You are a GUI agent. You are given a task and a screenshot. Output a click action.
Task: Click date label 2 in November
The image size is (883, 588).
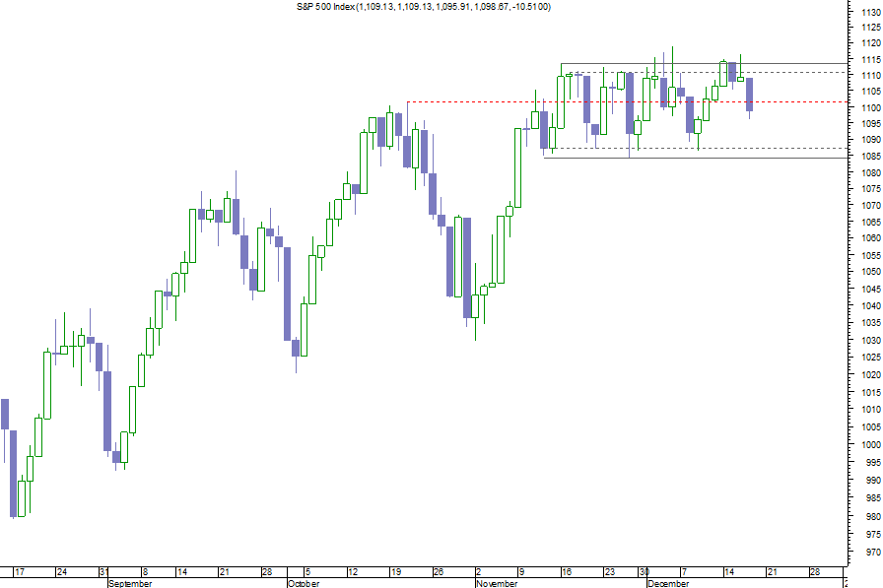[478, 571]
